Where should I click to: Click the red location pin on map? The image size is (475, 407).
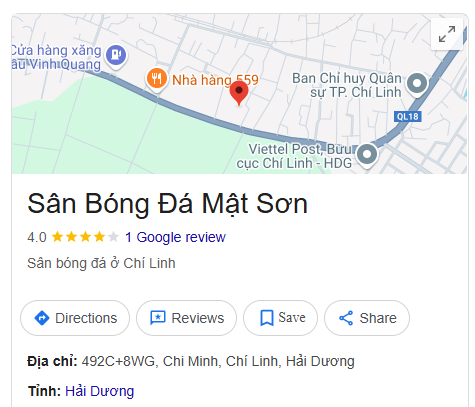click(x=239, y=93)
